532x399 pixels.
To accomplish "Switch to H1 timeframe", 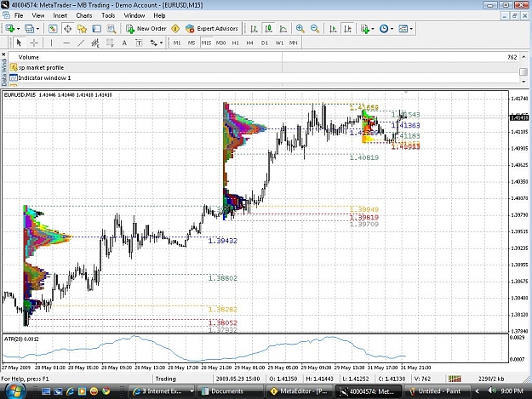I will click(x=236, y=43).
